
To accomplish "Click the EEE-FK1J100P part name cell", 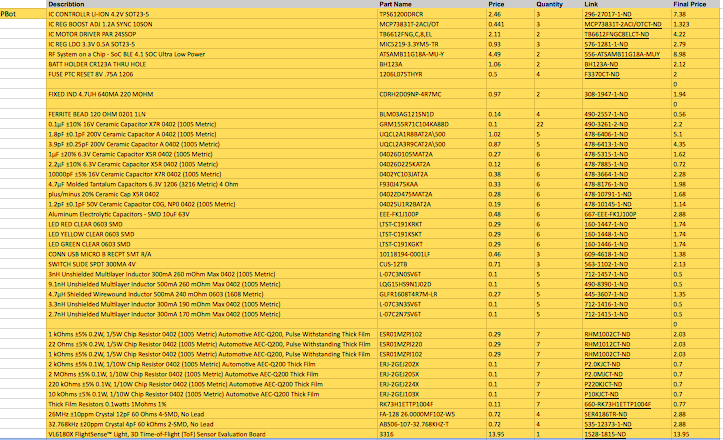I will (432, 214).
